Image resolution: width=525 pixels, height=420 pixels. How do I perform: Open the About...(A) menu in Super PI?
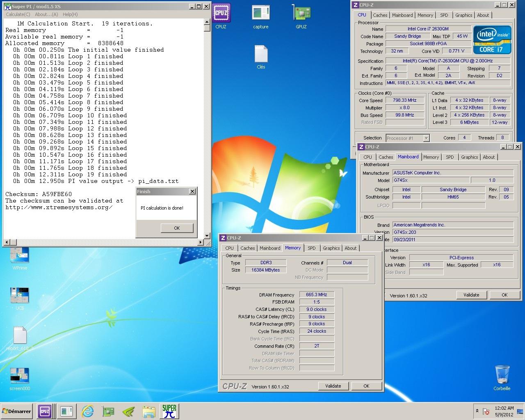tap(47, 14)
